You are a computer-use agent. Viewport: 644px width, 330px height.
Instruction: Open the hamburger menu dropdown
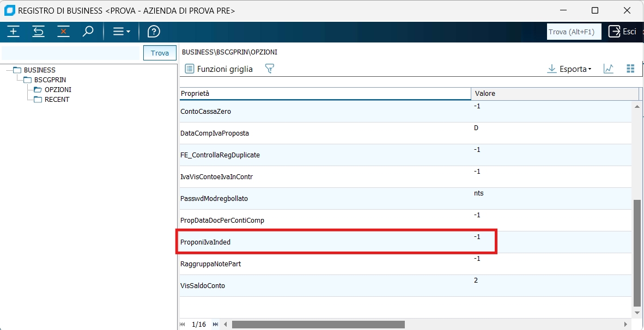pyautogui.click(x=121, y=32)
